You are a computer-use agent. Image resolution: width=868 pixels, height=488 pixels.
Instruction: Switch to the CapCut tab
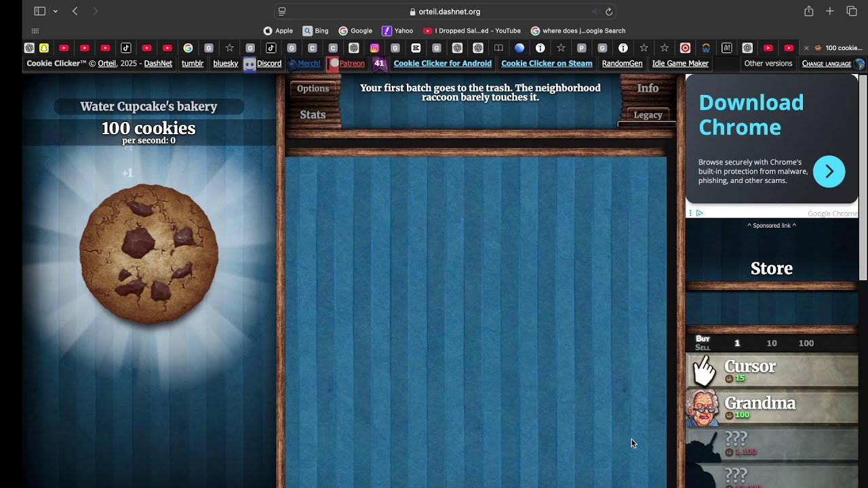tap(416, 48)
